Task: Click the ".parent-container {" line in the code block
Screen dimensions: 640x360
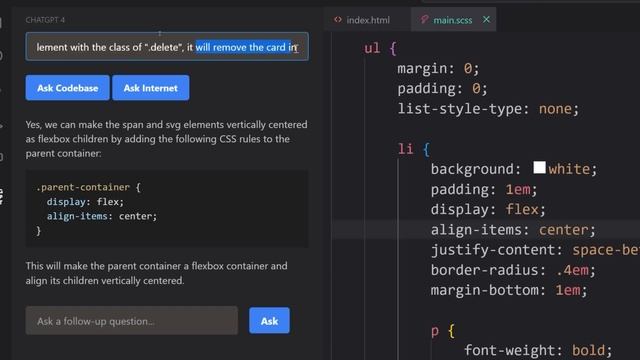Action: pyautogui.click(x=88, y=187)
